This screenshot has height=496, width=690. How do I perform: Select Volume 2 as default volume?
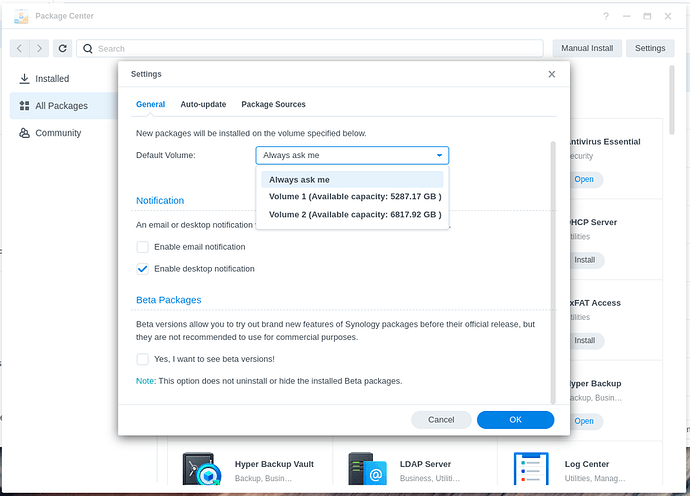click(352, 215)
